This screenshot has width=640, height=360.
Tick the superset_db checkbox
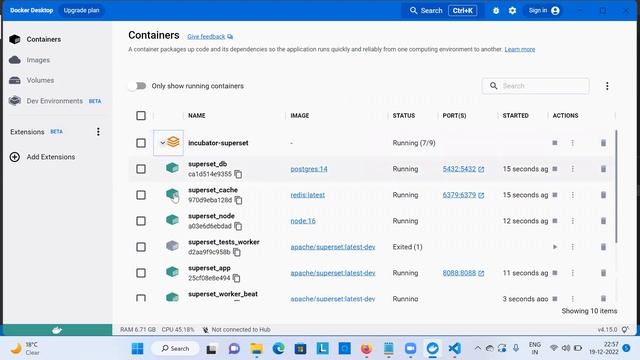click(x=141, y=169)
